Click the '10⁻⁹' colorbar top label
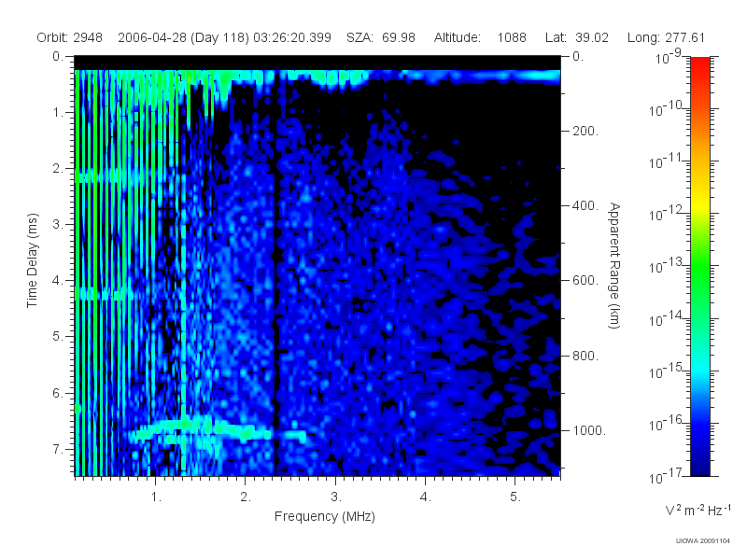The height and width of the screenshot is (560, 747). (669, 56)
